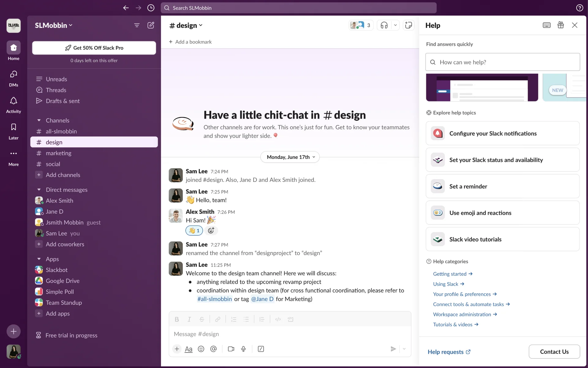Open the canvas icon in channel header
Image resolution: width=588 pixels, height=368 pixels.
(x=408, y=25)
